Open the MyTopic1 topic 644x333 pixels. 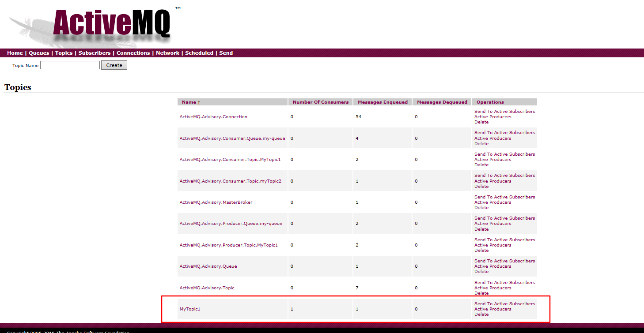190,309
